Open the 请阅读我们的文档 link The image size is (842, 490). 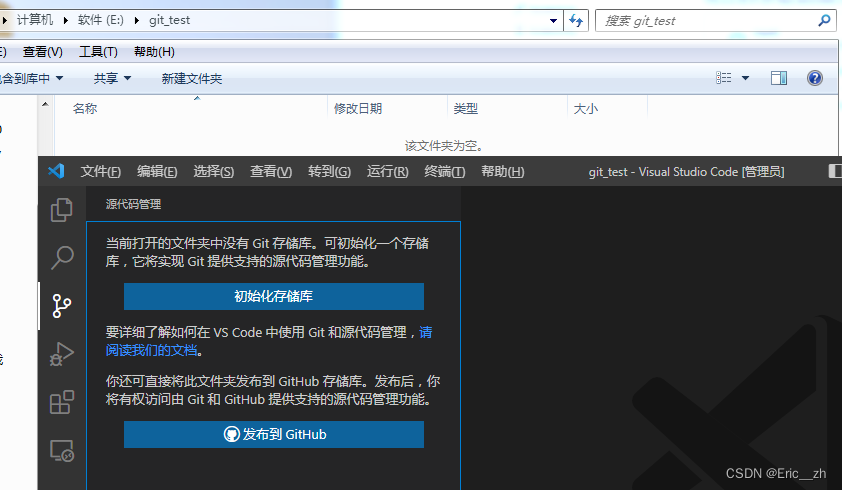pos(152,350)
